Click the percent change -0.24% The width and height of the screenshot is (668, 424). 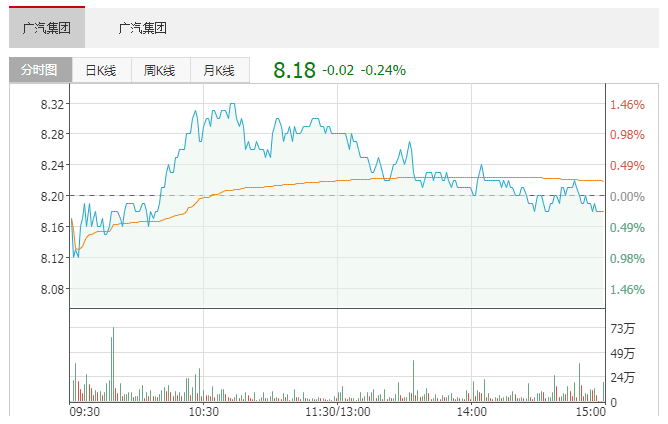[383, 70]
